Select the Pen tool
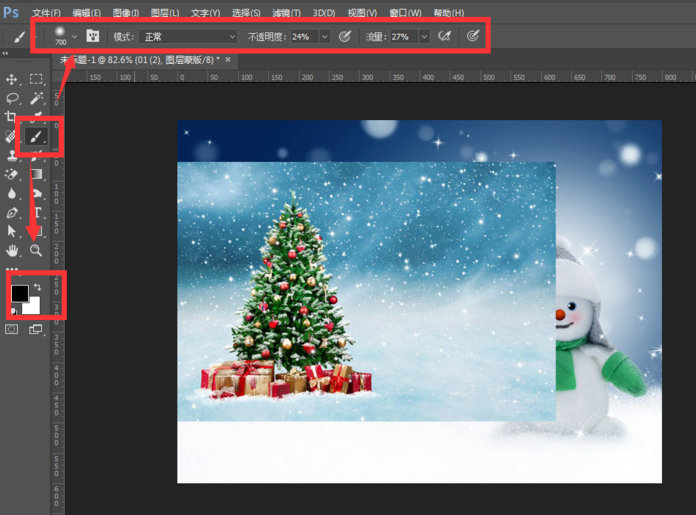Screen dimensions: 696x515 [12, 213]
